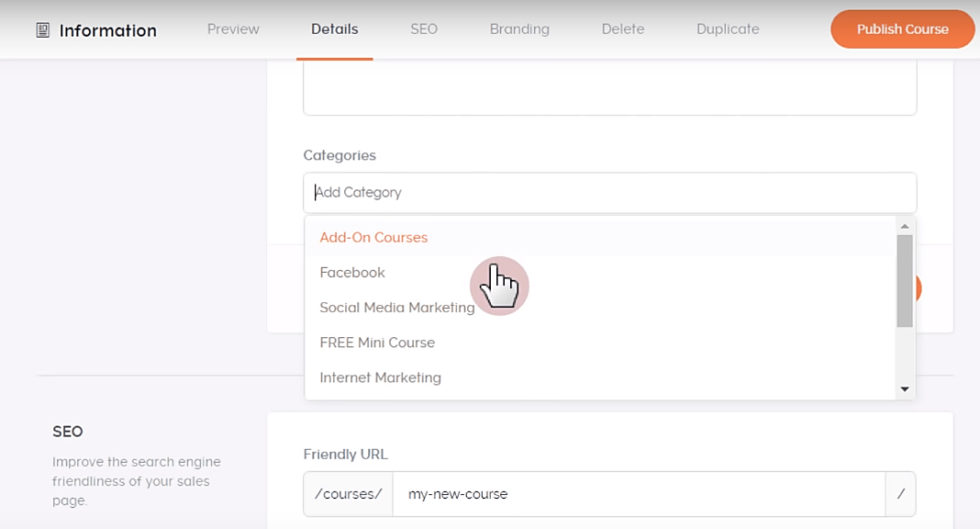Click the text area above Categories
Screen dimensions: 980x529
609,88
